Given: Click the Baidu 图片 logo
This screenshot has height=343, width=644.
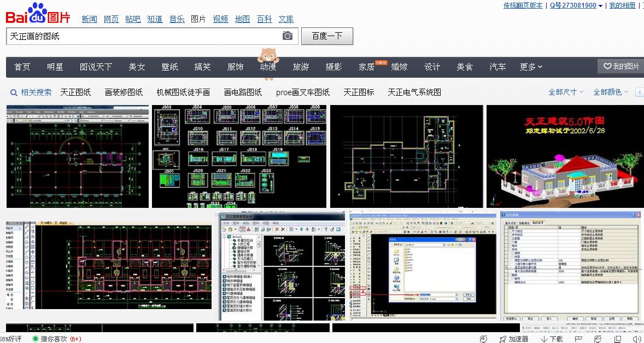Looking at the screenshot, I should tap(38, 13).
